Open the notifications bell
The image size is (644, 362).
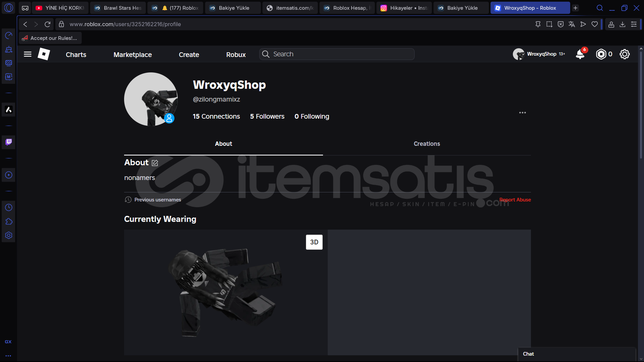(580, 54)
